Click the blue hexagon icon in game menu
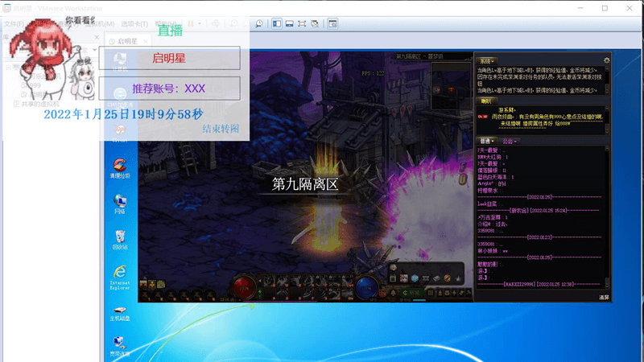644x362 pixels. 415,278
